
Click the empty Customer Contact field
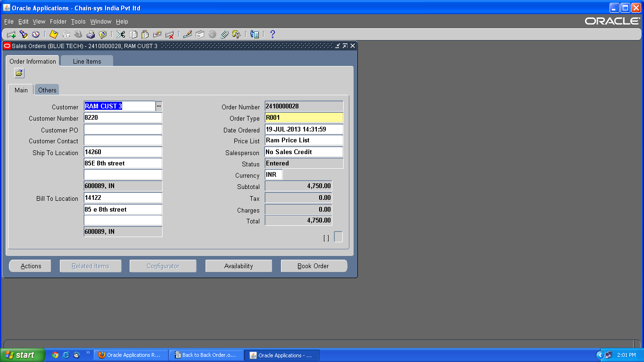[123, 140]
